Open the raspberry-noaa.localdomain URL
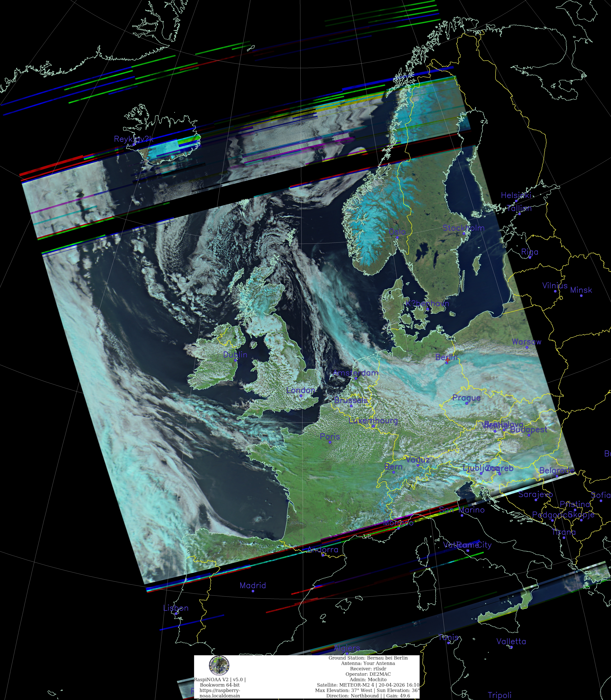The width and height of the screenshot is (611, 700). click(x=220, y=693)
